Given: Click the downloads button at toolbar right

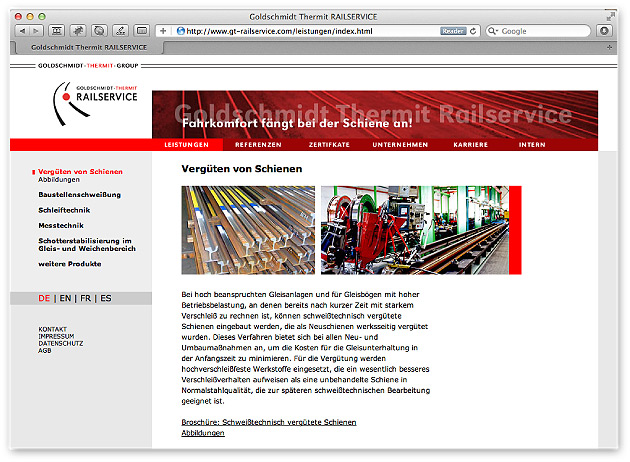Looking at the screenshot, I should click(604, 31).
